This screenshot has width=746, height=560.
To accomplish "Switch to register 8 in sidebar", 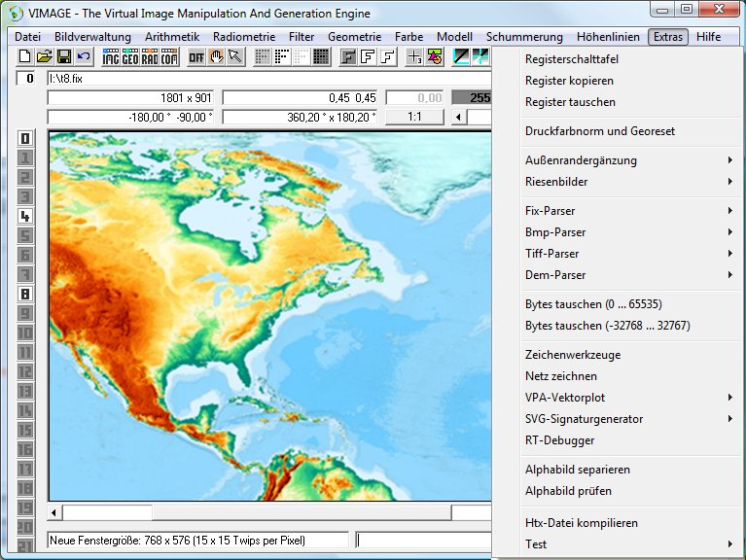I will (25, 294).
